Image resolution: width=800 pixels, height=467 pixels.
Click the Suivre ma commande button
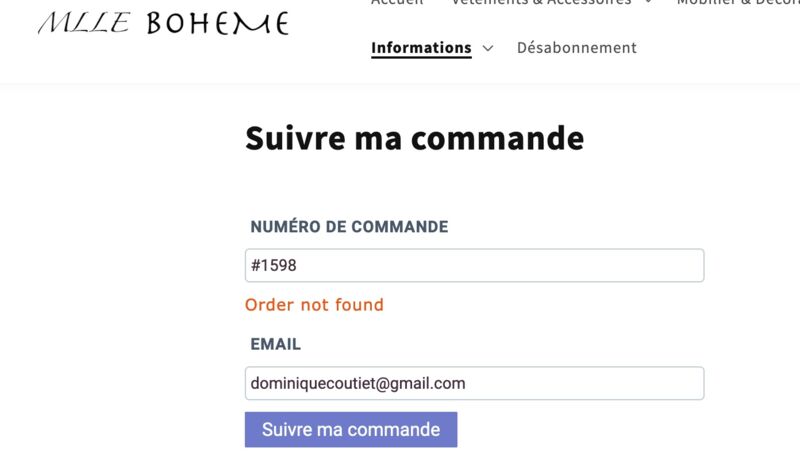[351, 430]
